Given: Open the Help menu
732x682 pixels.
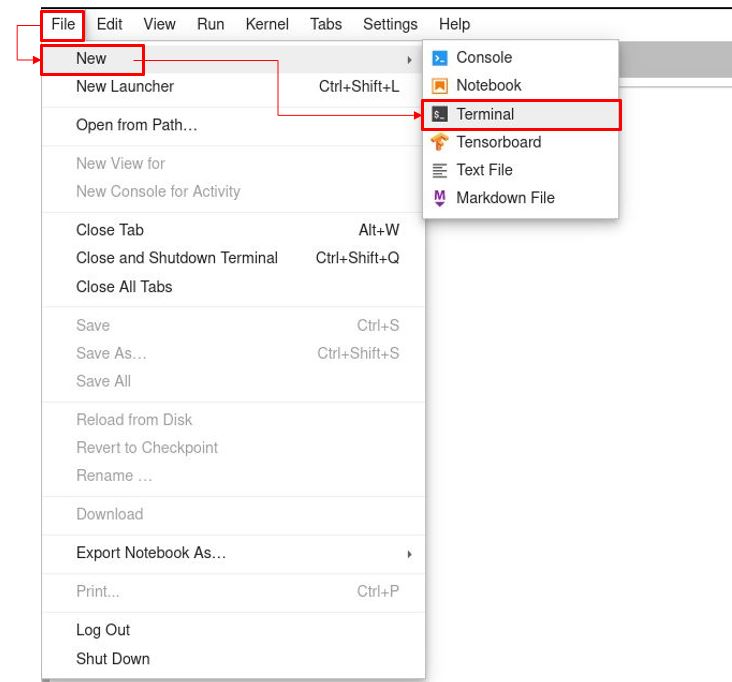Looking at the screenshot, I should click(454, 24).
